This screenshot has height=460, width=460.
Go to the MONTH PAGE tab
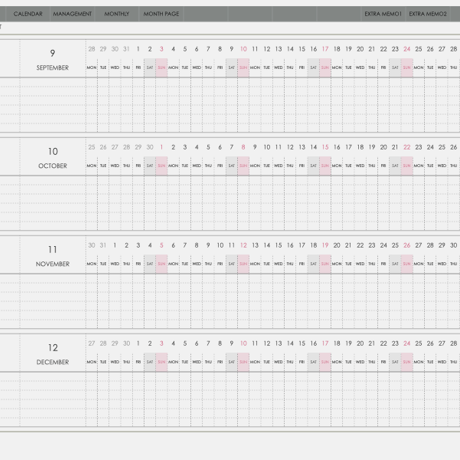point(161,14)
